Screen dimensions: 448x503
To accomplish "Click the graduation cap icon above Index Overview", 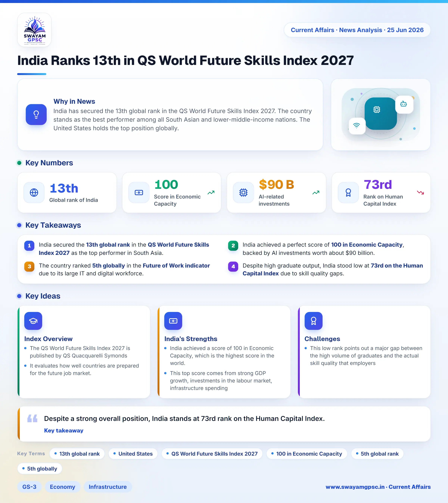I will tap(33, 321).
